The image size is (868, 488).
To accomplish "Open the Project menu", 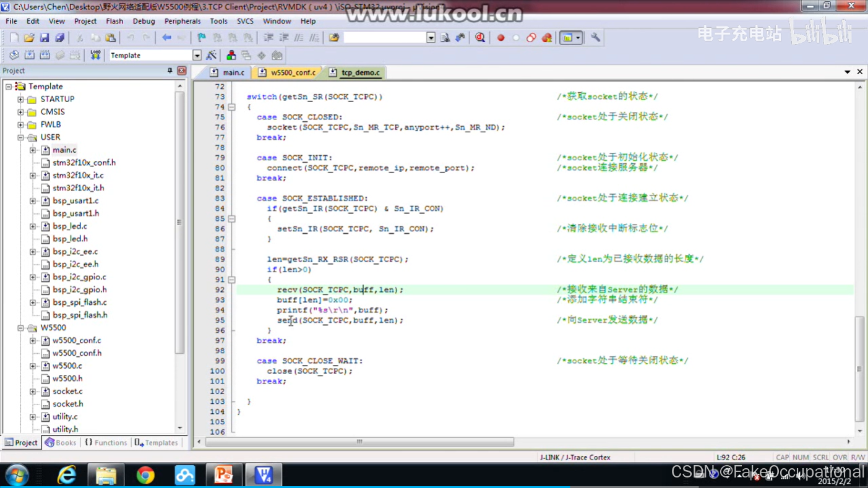I will [x=85, y=21].
